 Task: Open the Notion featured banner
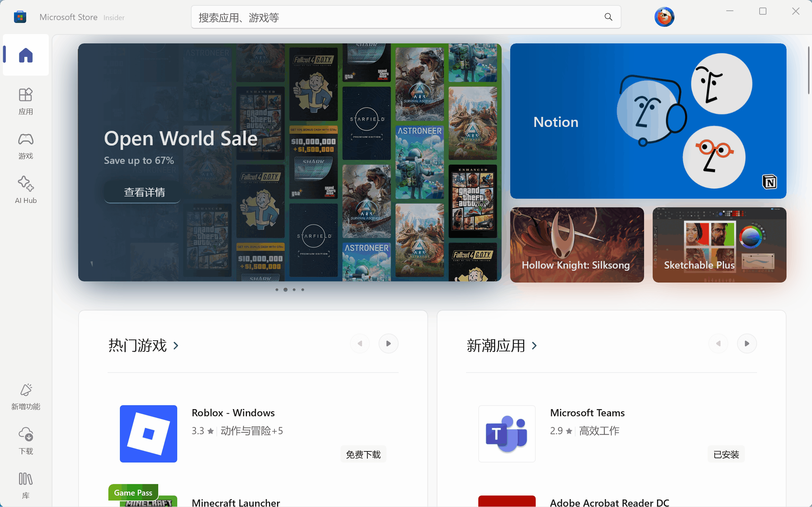tap(648, 121)
